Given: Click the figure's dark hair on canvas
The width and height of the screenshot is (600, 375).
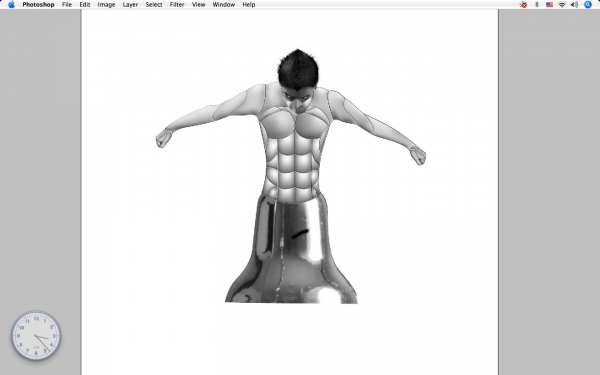Looking at the screenshot, I should pos(298,69).
